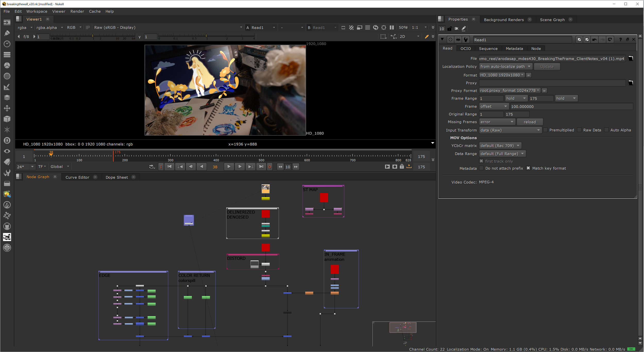Jump to first frame of timeline
Screen dimensions: 644x352
click(170, 167)
